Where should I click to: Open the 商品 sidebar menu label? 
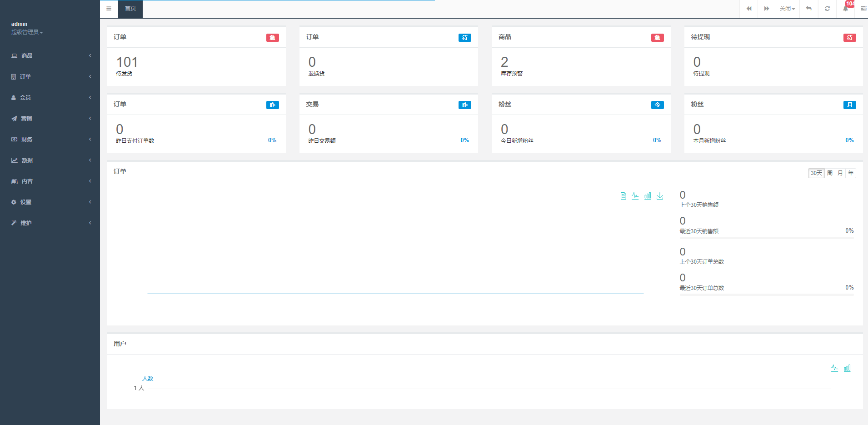pyautogui.click(x=27, y=56)
